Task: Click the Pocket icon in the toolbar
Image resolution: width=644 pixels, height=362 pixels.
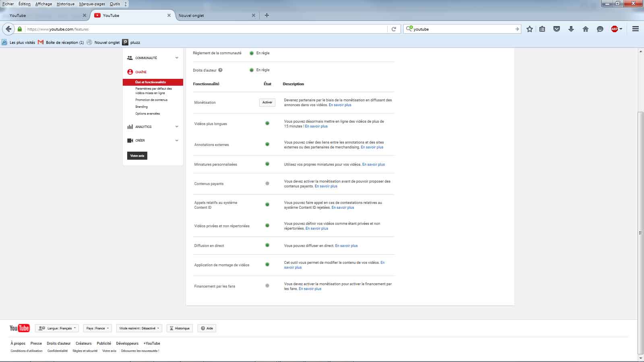Action: 557,29
